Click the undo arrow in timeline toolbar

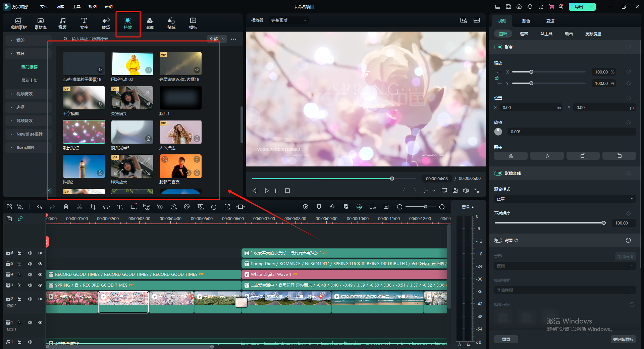(x=39, y=207)
